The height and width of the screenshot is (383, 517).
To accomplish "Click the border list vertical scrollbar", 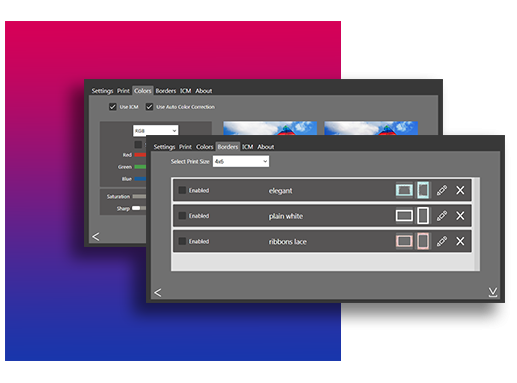I will tap(477, 224).
